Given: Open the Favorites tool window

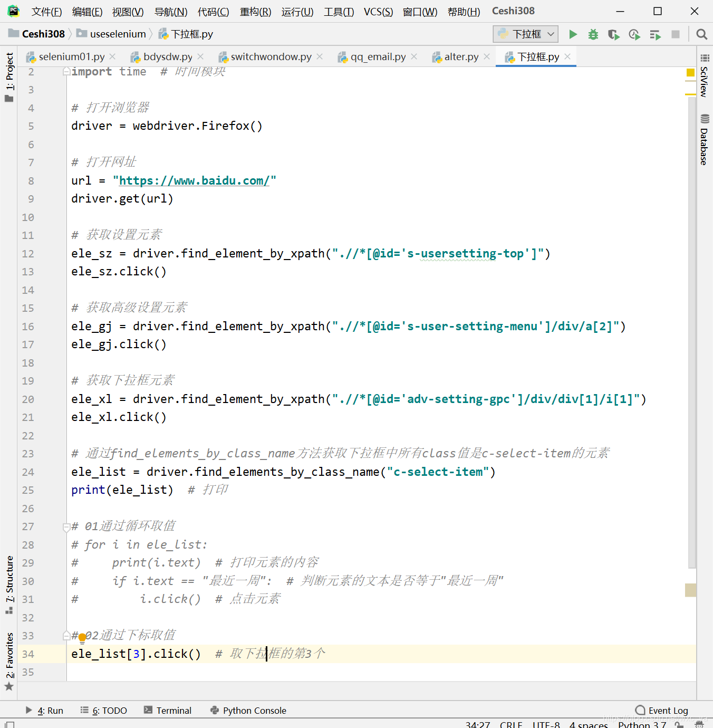Looking at the screenshot, I should [9, 661].
